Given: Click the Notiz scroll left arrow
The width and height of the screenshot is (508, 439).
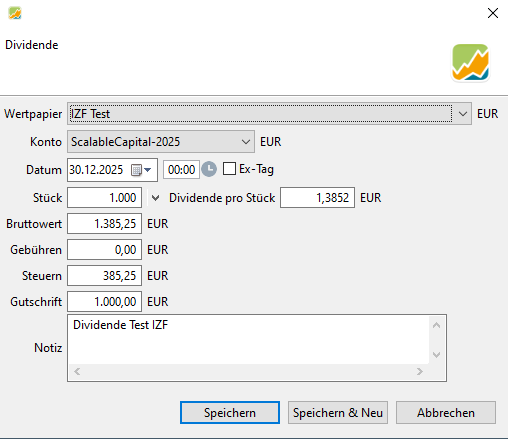Looking at the screenshot, I should (77, 371).
